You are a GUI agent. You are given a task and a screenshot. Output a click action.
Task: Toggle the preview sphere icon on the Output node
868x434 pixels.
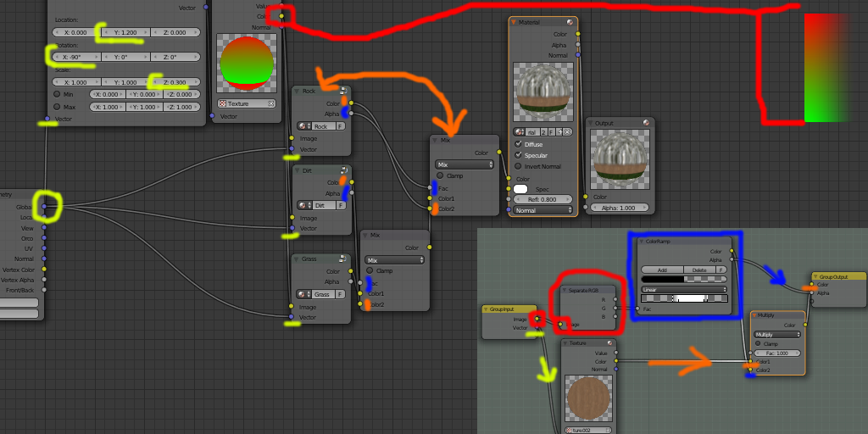coord(646,122)
